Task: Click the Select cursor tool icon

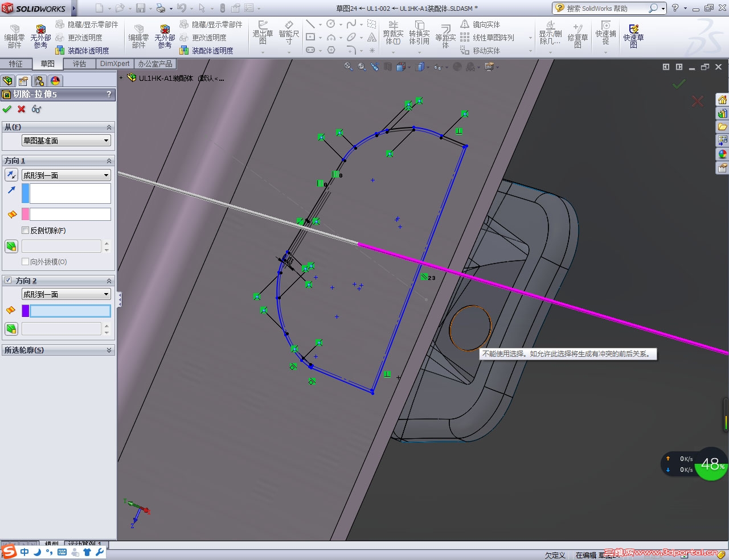Action: pyautogui.click(x=202, y=8)
